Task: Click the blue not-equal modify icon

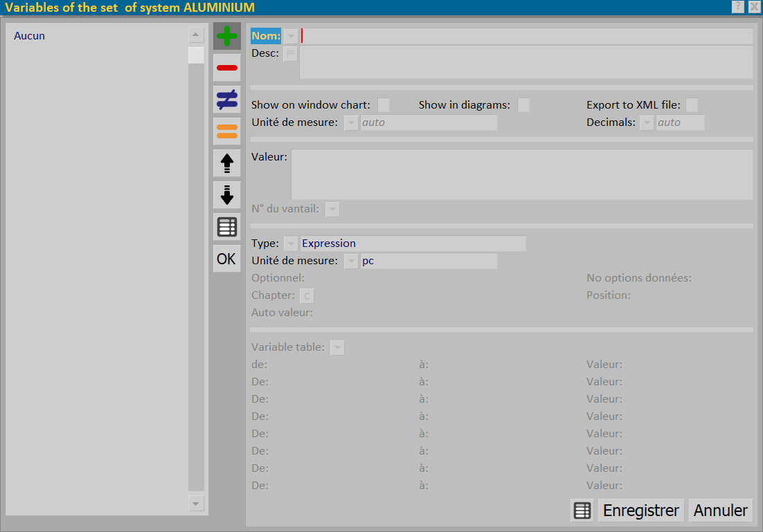Action: (227, 99)
